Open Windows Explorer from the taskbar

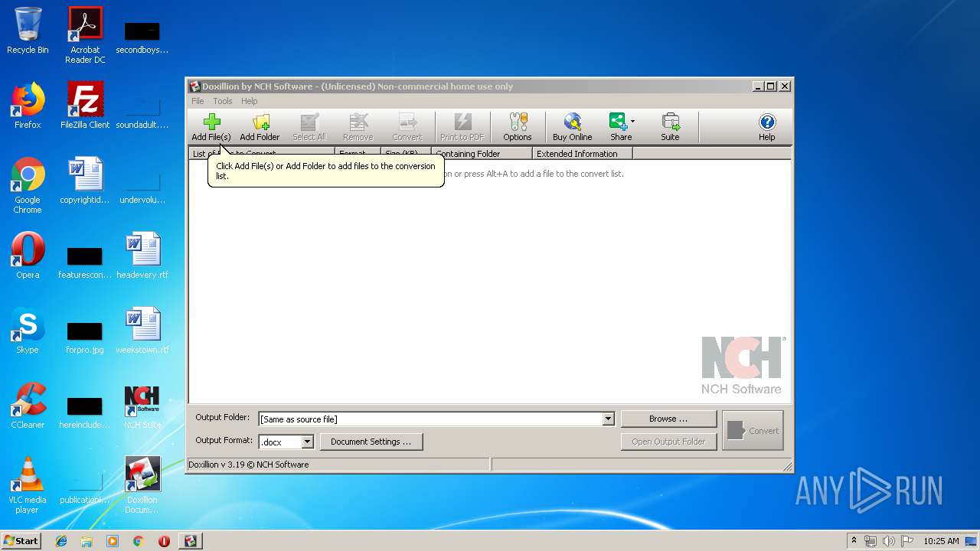pos(87,541)
